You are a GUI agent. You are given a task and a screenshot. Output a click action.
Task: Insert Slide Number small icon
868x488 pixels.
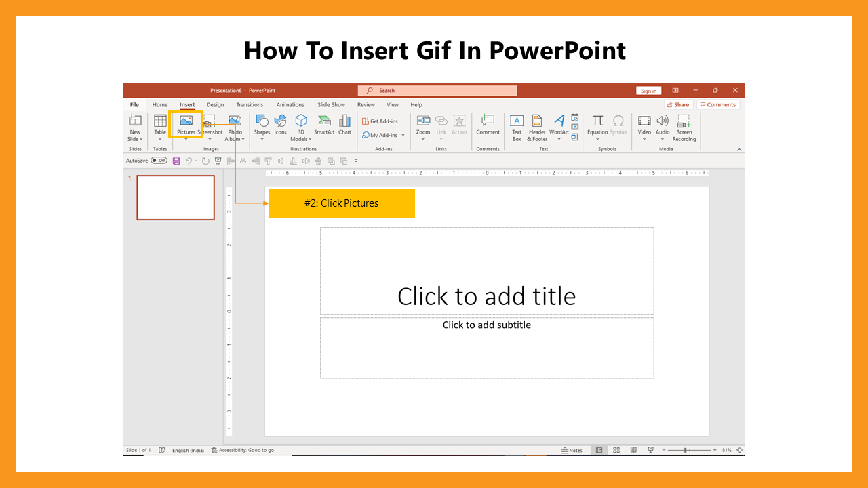point(575,127)
